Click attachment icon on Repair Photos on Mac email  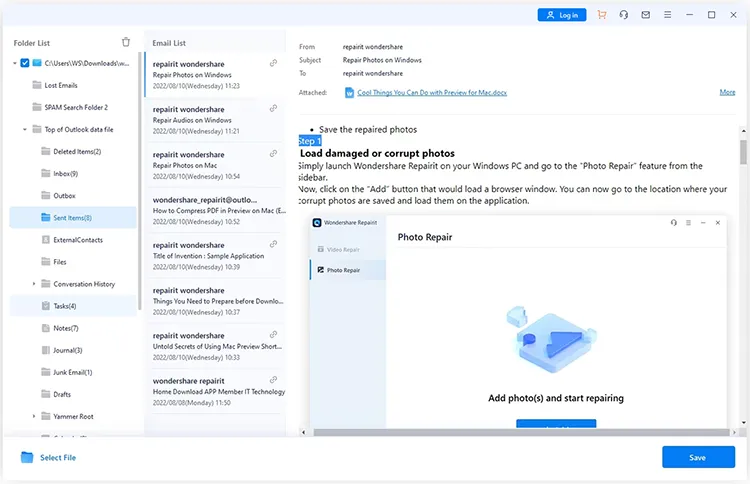click(x=273, y=154)
